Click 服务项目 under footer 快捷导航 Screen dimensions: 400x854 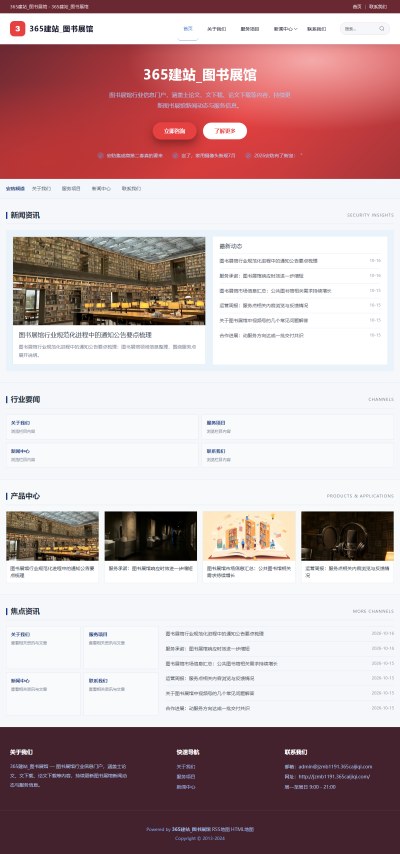pos(186,777)
